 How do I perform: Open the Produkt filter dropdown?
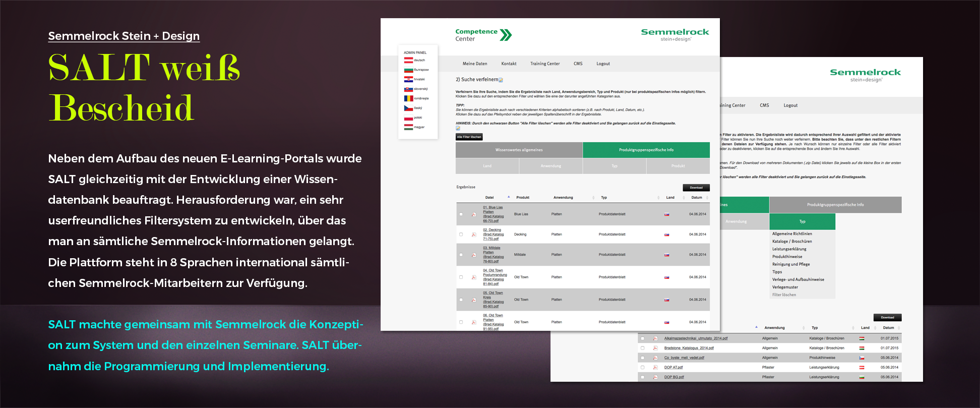click(678, 166)
